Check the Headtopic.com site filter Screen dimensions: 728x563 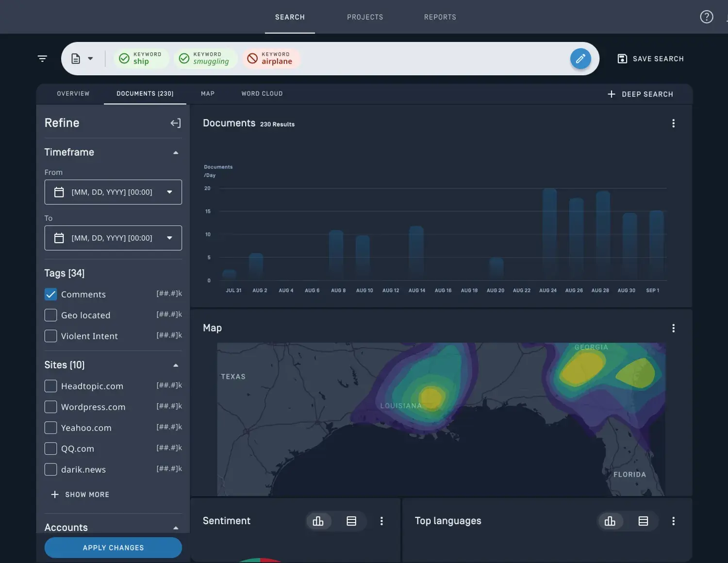point(50,386)
